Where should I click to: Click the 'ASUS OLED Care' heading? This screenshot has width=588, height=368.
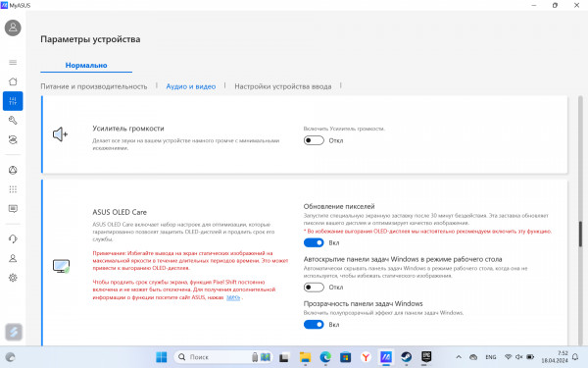pos(120,212)
